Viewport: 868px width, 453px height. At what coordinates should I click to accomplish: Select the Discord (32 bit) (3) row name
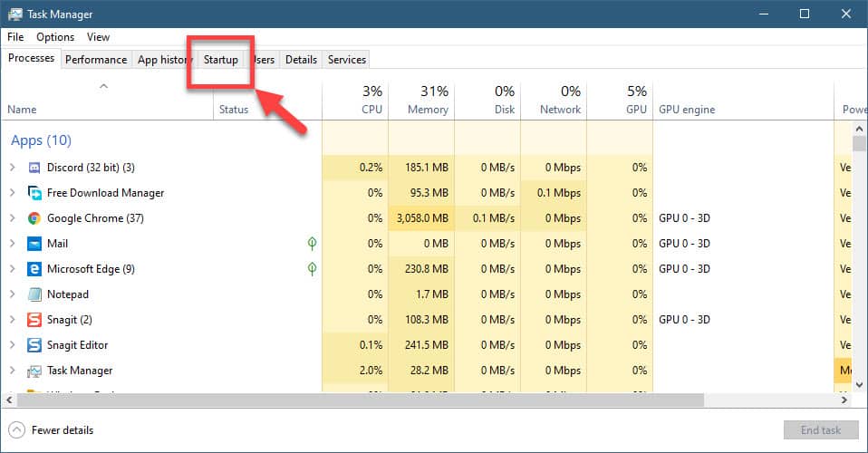[91, 168]
